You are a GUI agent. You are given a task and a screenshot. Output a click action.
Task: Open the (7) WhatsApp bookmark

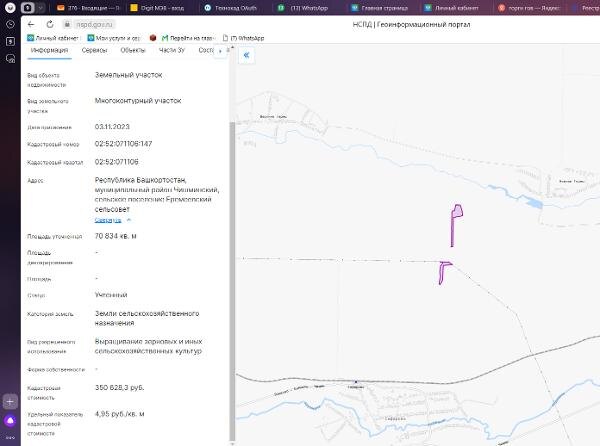243,38
